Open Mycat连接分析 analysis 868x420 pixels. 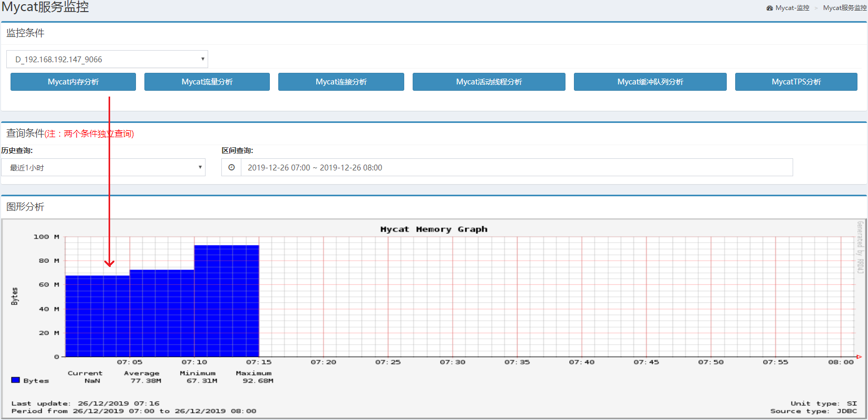(x=341, y=82)
